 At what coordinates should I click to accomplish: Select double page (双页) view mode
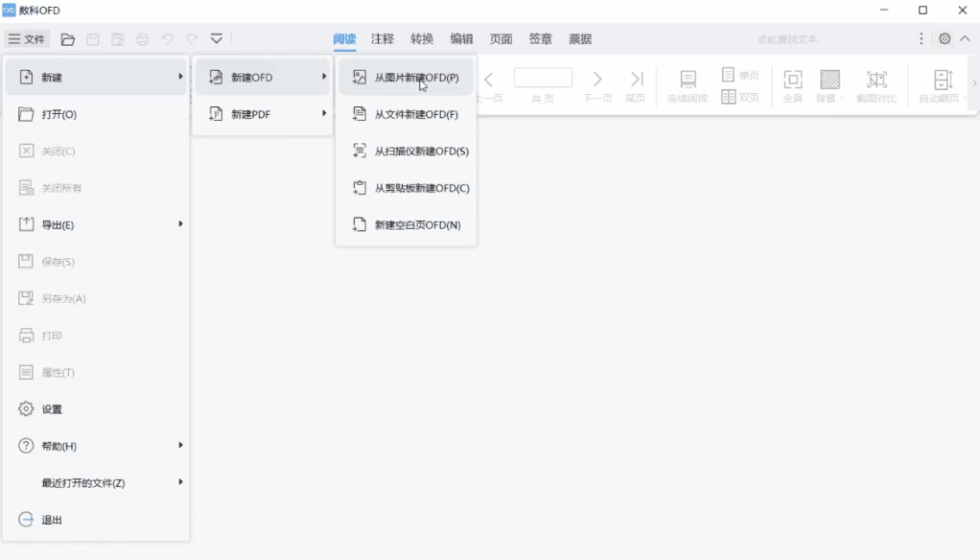tap(740, 97)
